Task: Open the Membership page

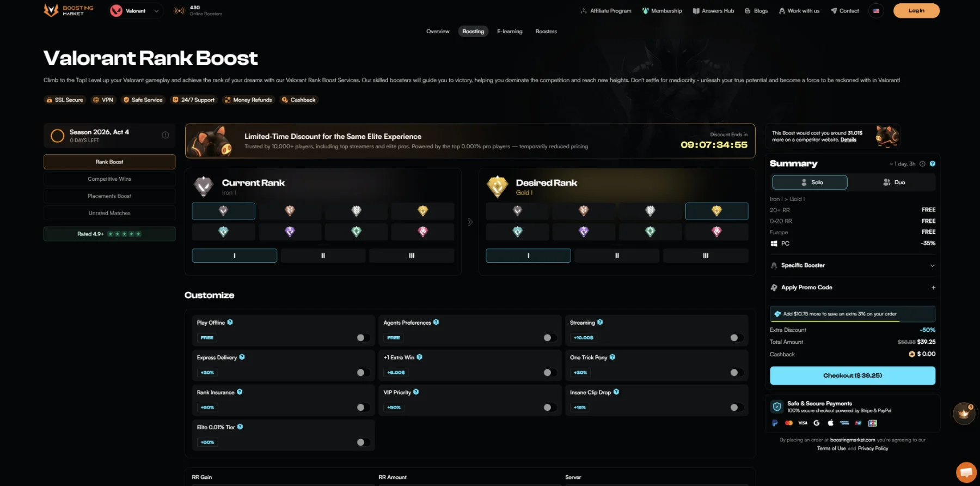Action: [x=662, y=11]
